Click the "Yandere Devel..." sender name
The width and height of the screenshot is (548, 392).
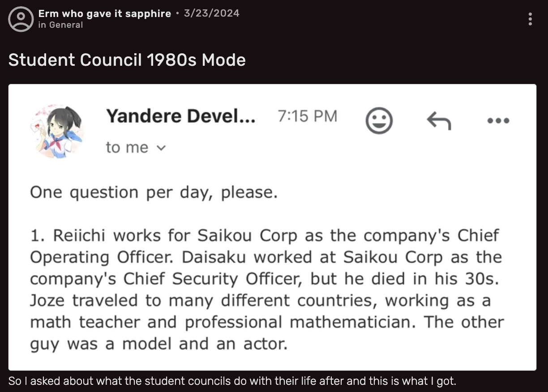(181, 116)
